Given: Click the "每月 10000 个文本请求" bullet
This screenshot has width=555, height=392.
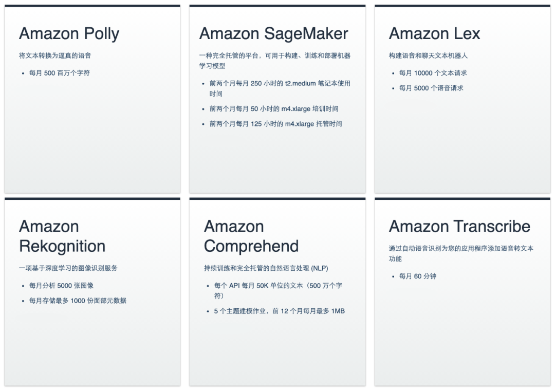Looking at the screenshot, I should [433, 73].
